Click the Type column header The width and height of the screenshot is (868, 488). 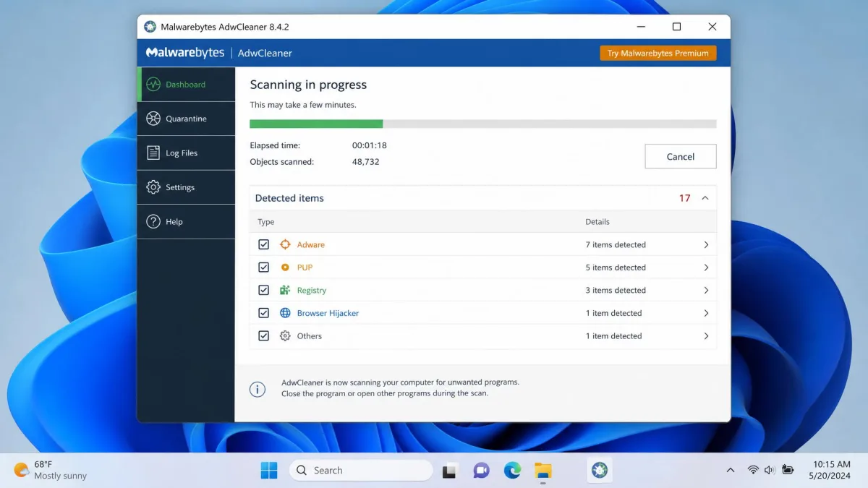[x=266, y=222]
